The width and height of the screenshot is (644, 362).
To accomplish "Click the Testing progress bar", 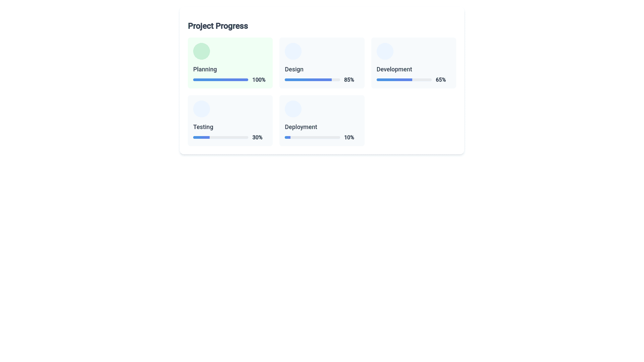I will coord(220,137).
